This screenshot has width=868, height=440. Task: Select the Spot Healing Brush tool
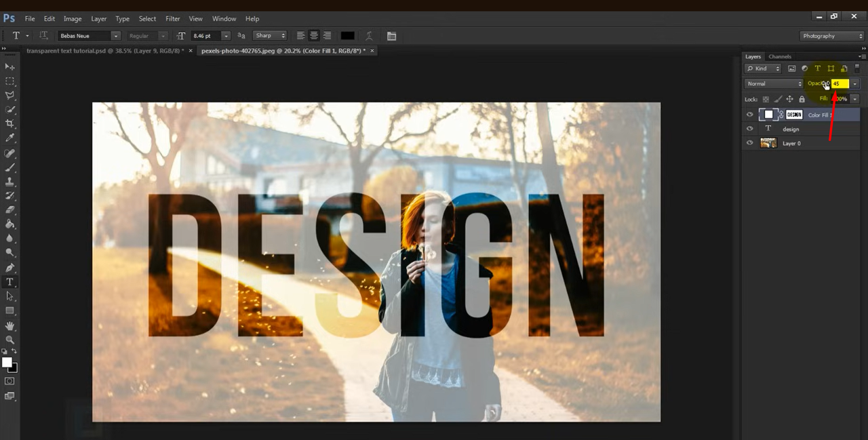[x=9, y=153]
